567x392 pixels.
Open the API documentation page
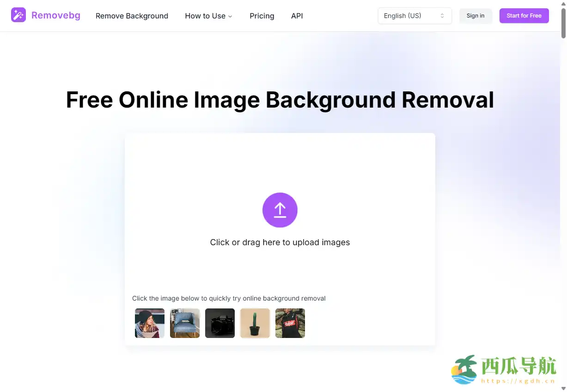[297, 16]
